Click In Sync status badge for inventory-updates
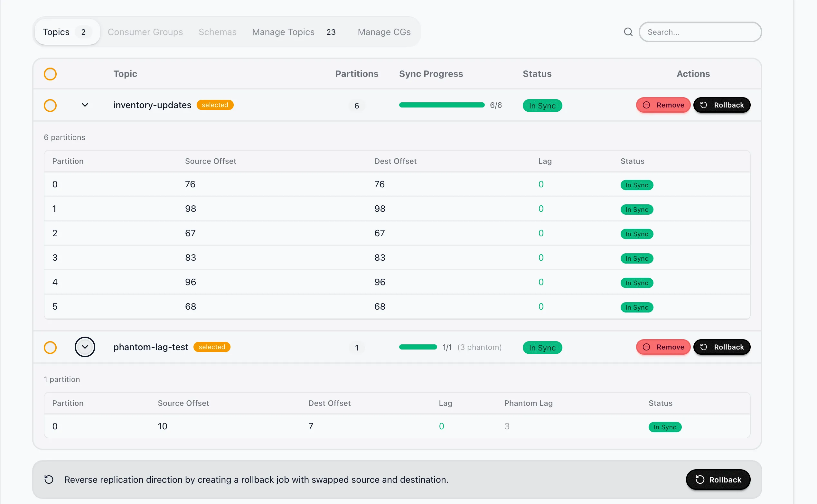The image size is (817, 504). (x=542, y=106)
